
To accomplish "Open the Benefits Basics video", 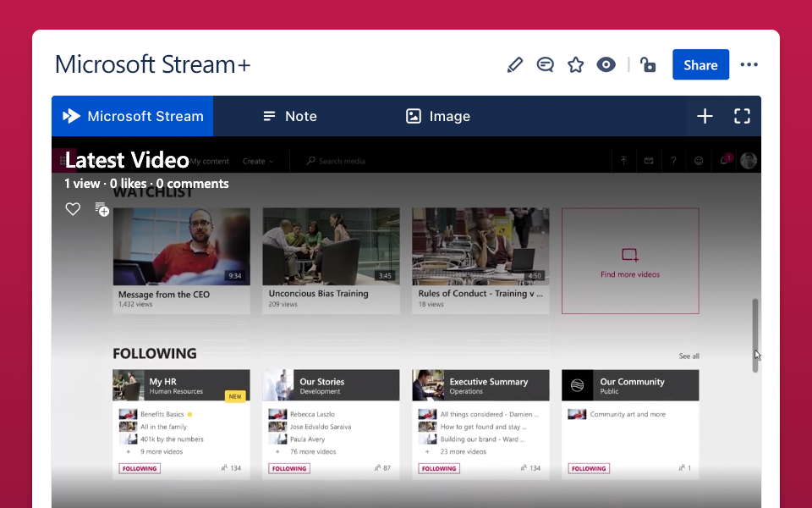I will click(x=162, y=414).
